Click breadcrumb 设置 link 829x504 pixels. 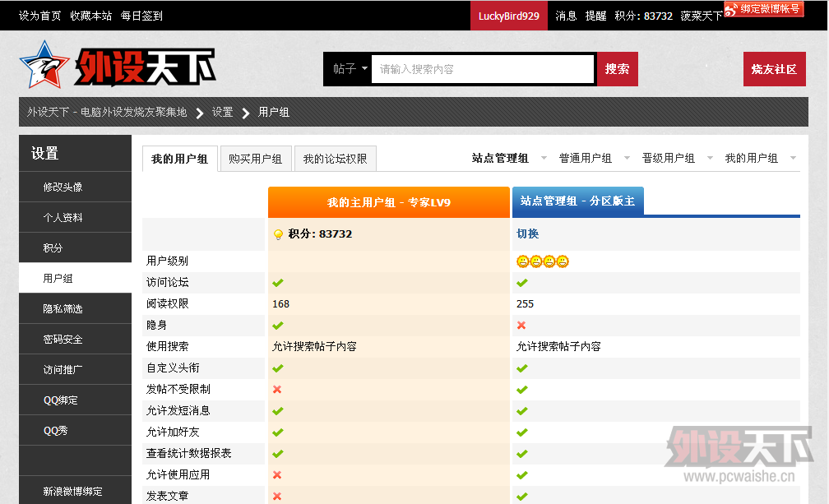[223, 112]
